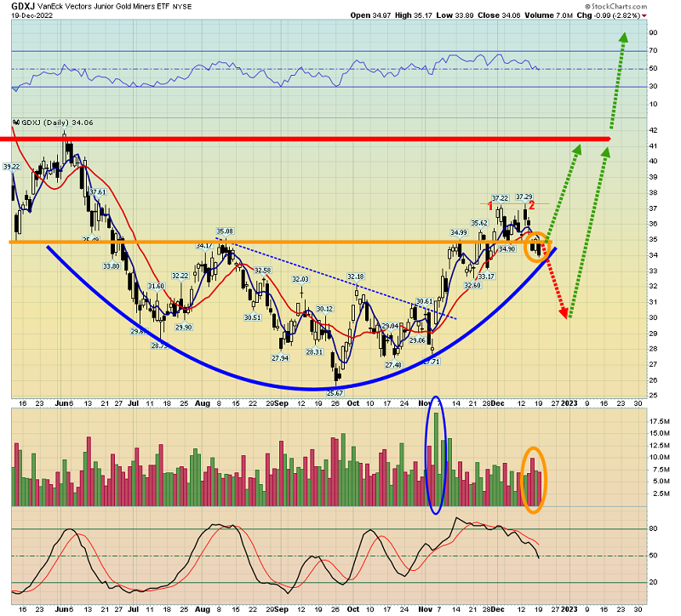681x616 pixels.
Task: Click the 32.03 price label
Action: [300, 280]
